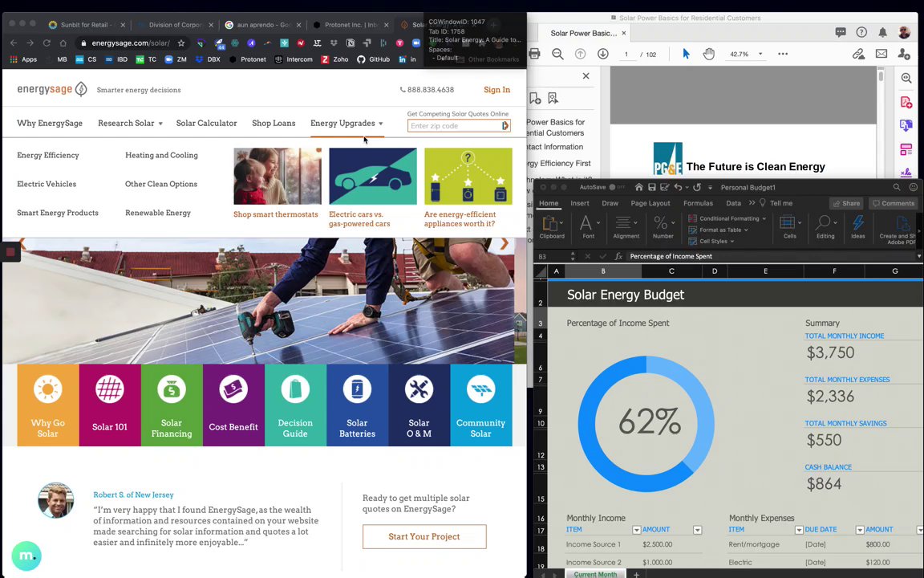Close the Acrobat bookmarks side panel
Screen dimensions: 924x578
coord(586,75)
